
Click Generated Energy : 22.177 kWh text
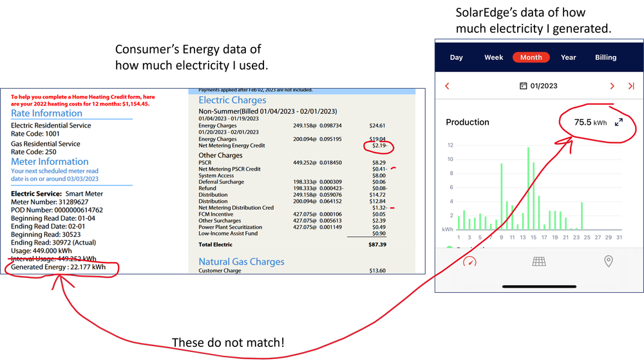tap(58, 267)
